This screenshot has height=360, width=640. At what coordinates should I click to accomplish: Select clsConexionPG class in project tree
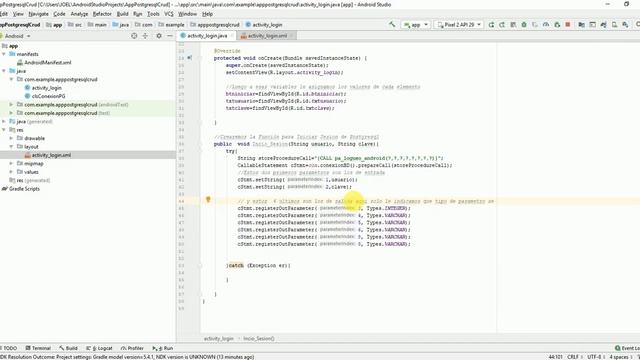coord(48,96)
